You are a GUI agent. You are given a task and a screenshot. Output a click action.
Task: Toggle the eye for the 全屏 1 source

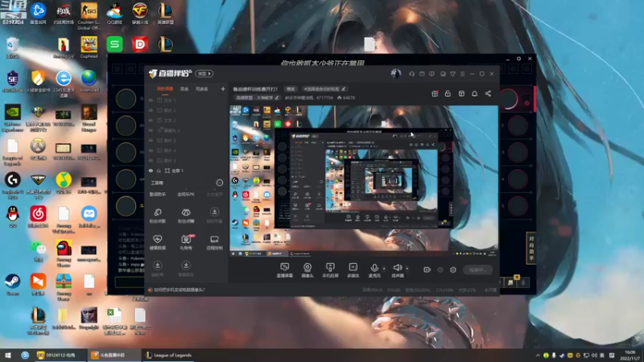pos(151,171)
